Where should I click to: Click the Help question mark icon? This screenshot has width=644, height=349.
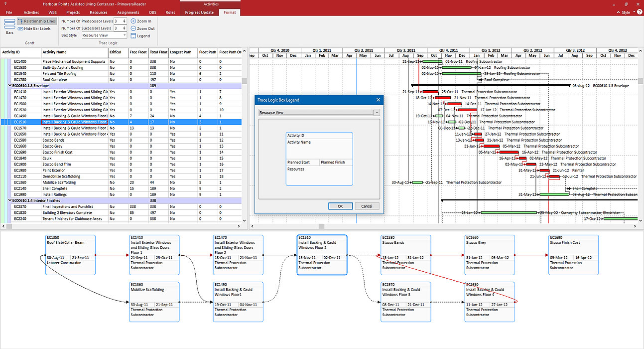click(639, 12)
